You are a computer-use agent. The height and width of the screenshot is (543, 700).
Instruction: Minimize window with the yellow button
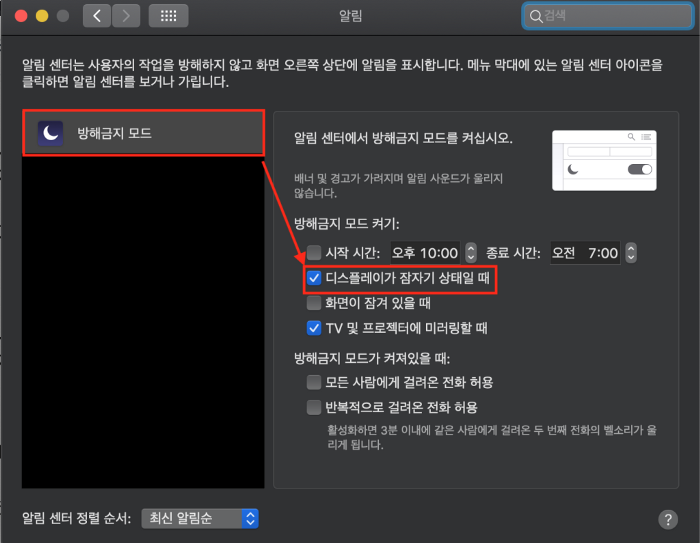[42, 16]
